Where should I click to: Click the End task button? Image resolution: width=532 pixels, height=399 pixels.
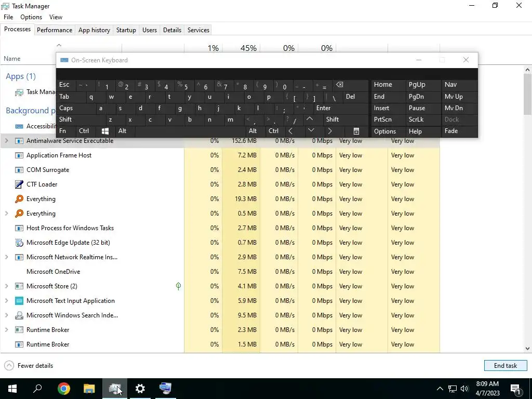pyautogui.click(x=506, y=366)
